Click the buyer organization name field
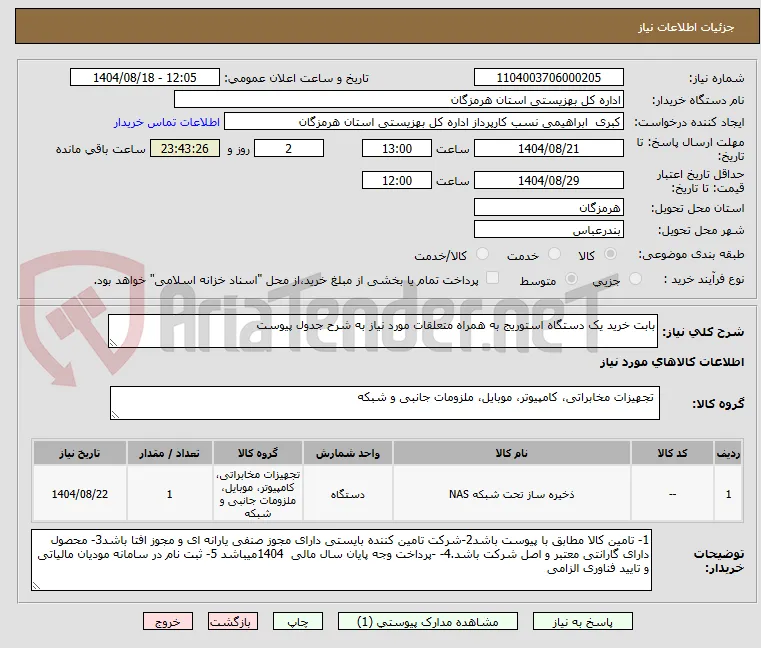Image resolution: width=761 pixels, height=648 pixels. click(x=398, y=100)
